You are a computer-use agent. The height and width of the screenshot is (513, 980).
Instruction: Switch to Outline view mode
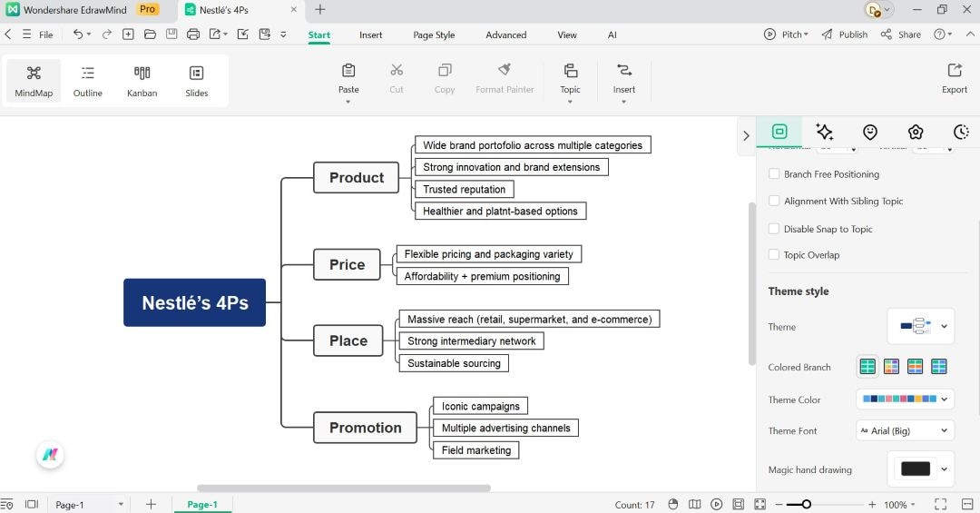coord(87,81)
